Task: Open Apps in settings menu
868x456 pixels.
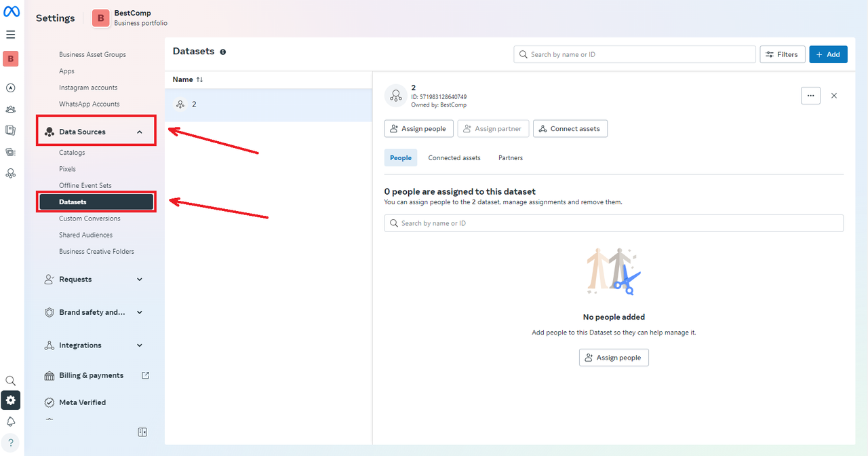Action: click(x=66, y=71)
